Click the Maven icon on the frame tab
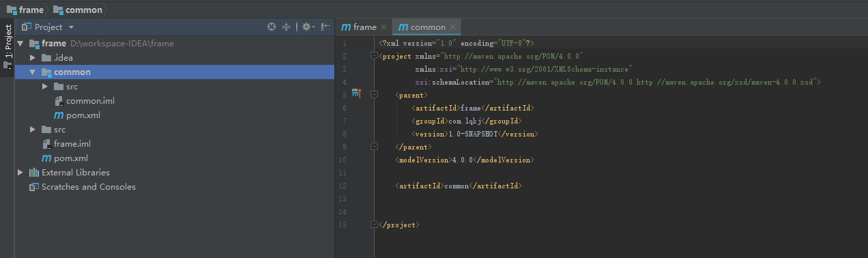Image resolution: width=868 pixels, height=258 pixels. pyautogui.click(x=346, y=27)
